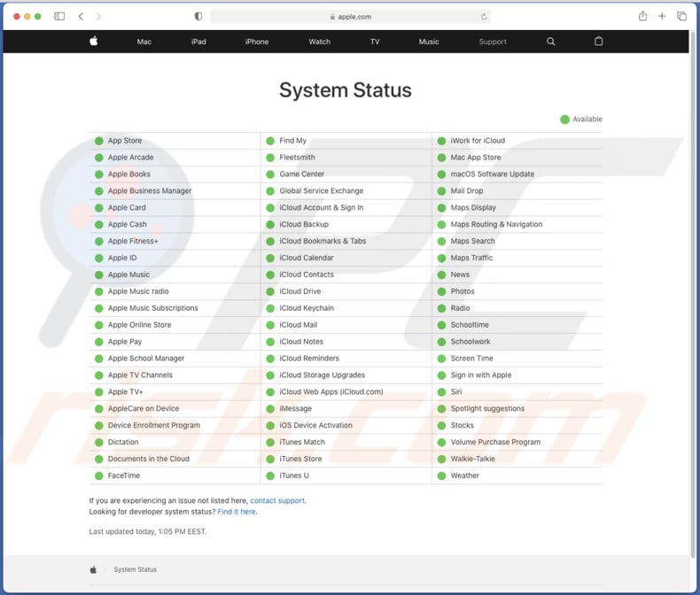700x595 pixels.
Task: Open the shopping bag icon
Action: coord(599,41)
